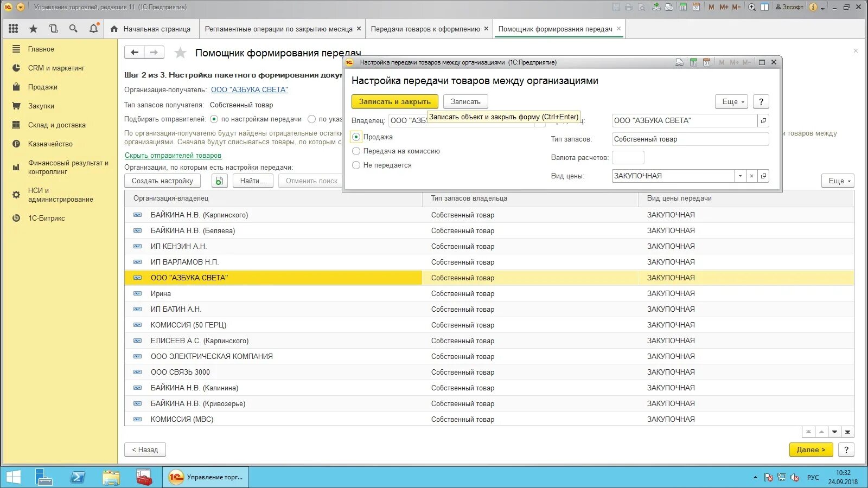Viewport: 868px width, 488px height.
Task: Open PowerShell from the taskbar
Action: pyautogui.click(x=78, y=477)
